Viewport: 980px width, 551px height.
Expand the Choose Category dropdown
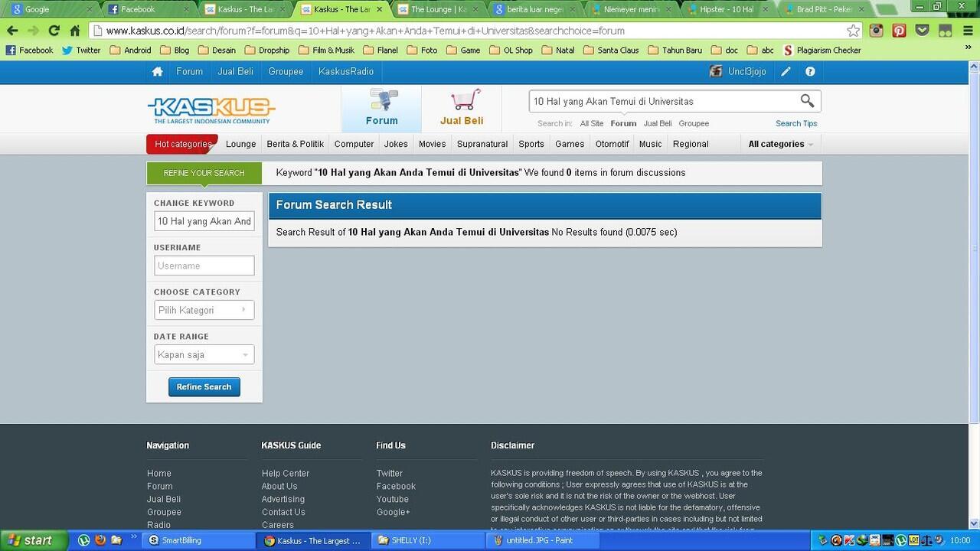(204, 310)
